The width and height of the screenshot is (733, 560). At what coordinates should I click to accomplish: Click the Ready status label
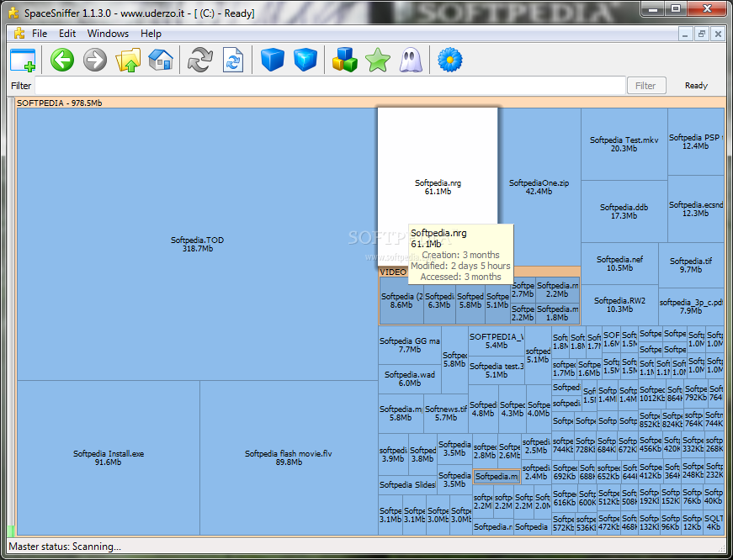(696, 86)
